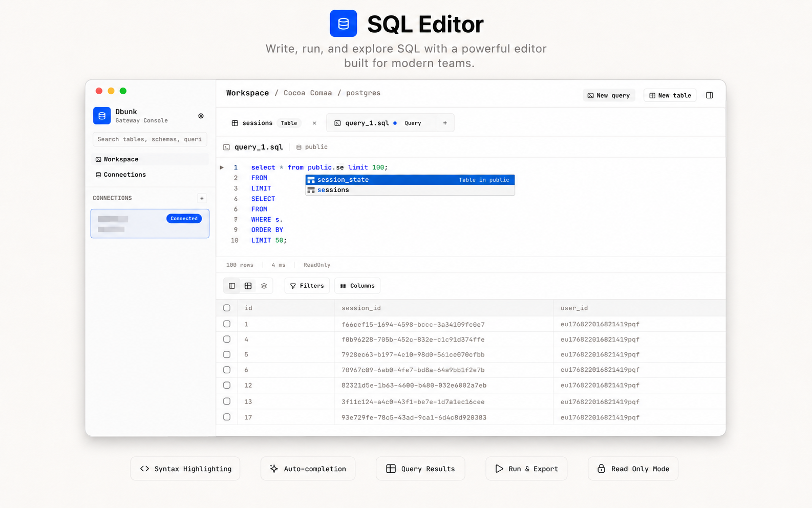The height and width of the screenshot is (508, 812).
Task: Check the row with id 13
Action: pos(227,401)
